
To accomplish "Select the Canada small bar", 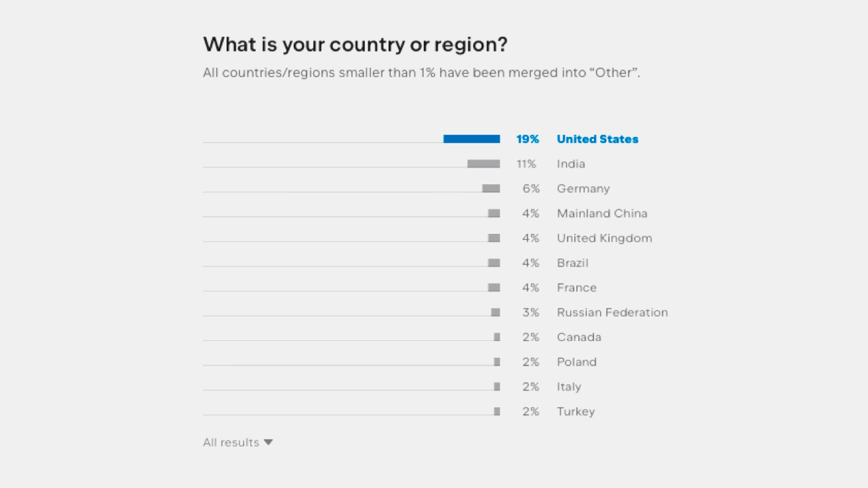I will 497,338.
